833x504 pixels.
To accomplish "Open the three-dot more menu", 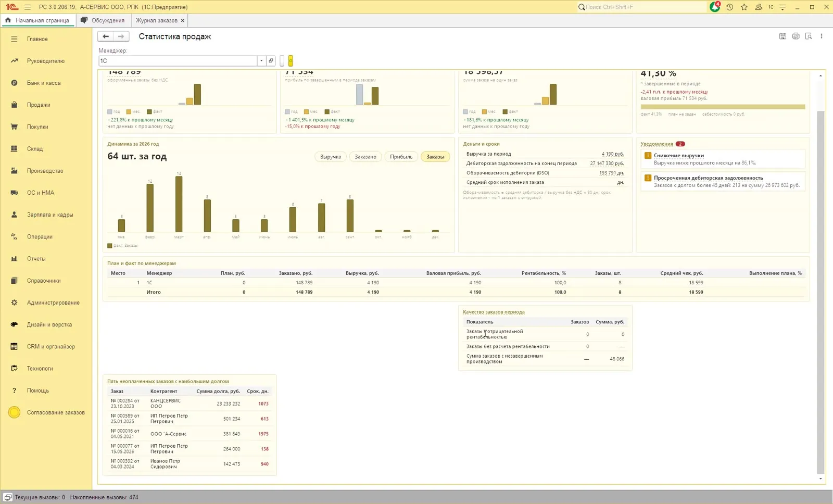I will coord(822,36).
